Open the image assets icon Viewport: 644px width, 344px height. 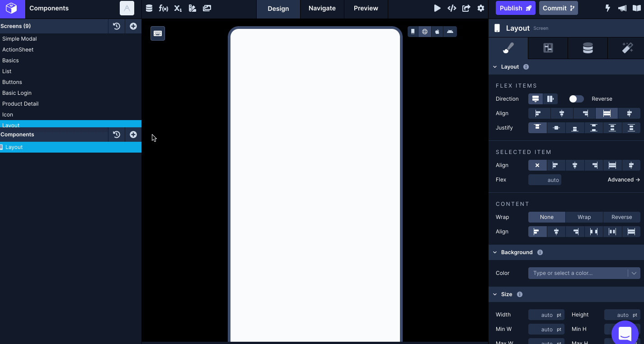pyautogui.click(x=207, y=8)
